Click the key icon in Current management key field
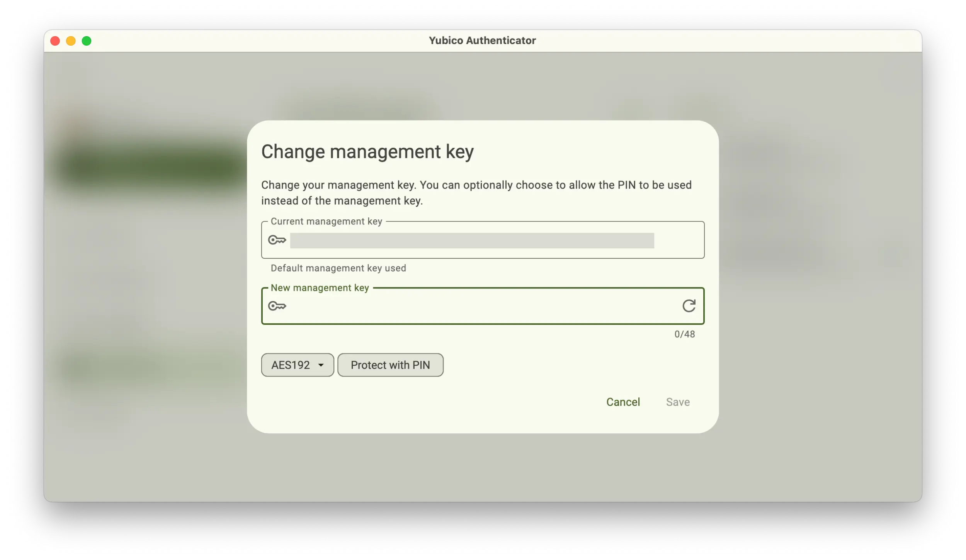966x560 pixels. 277,240
